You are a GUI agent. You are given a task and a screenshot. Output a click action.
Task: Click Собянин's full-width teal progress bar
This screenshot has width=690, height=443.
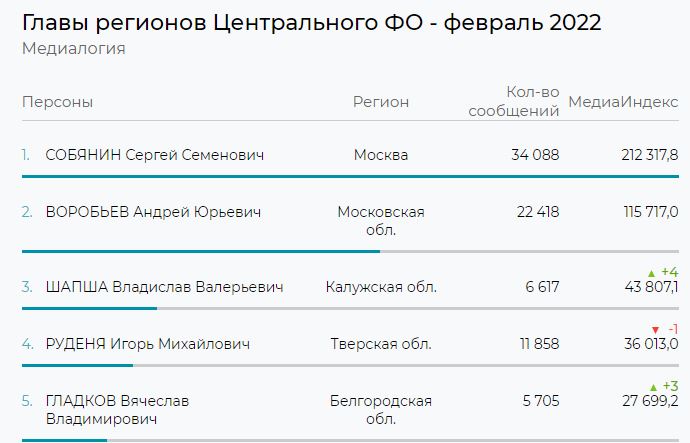350,176
